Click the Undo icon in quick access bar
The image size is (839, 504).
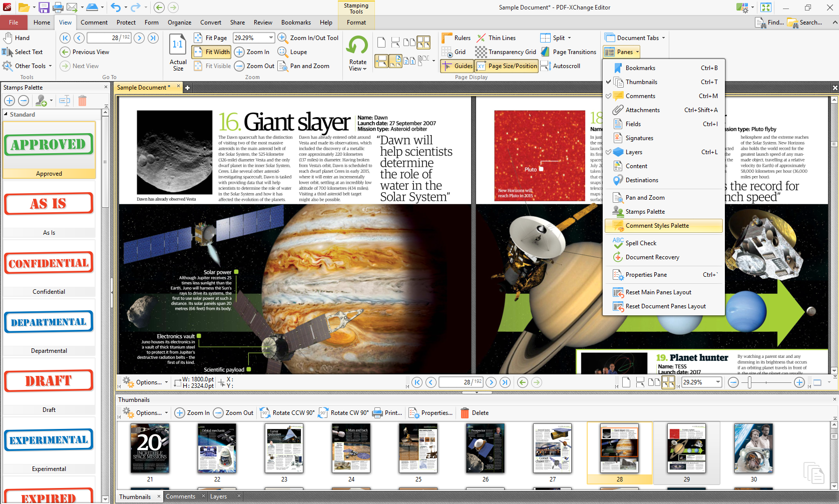[116, 8]
